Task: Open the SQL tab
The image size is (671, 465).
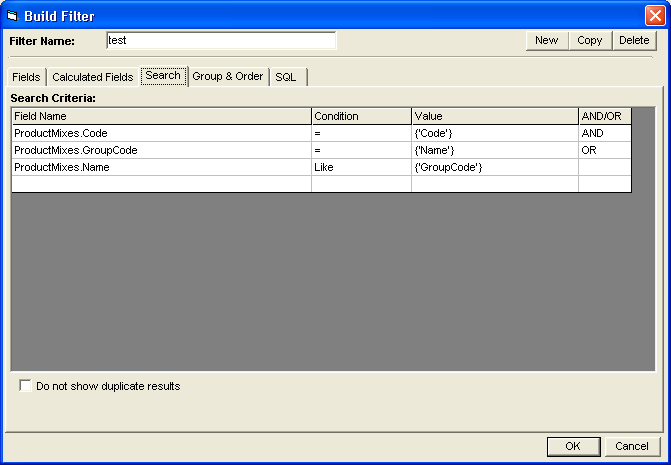Action: 286,77
